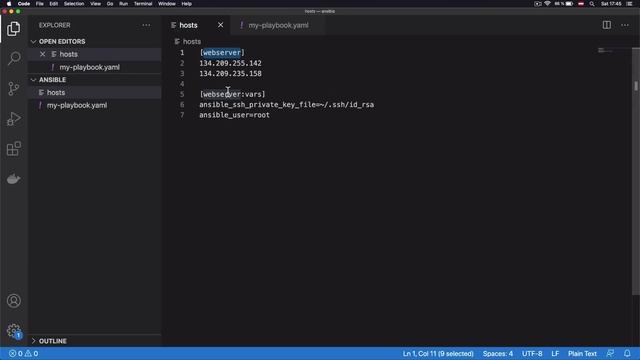Open the Manage gear icon

13,331
